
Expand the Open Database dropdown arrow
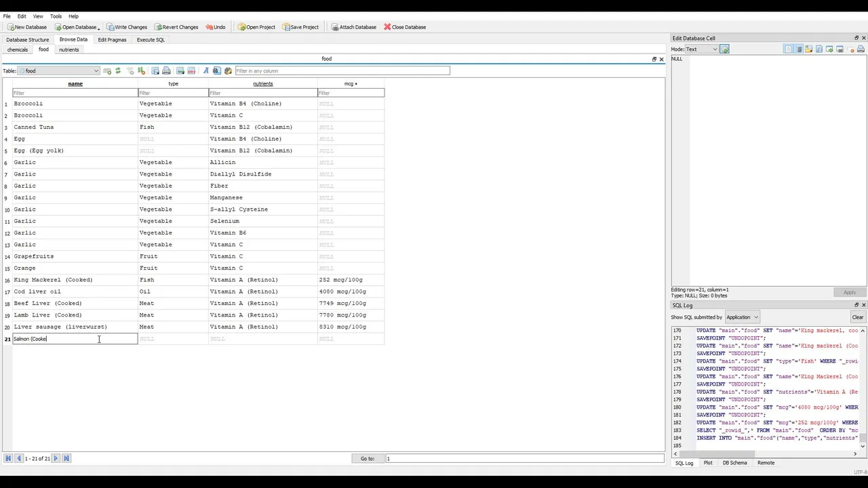(98, 28)
